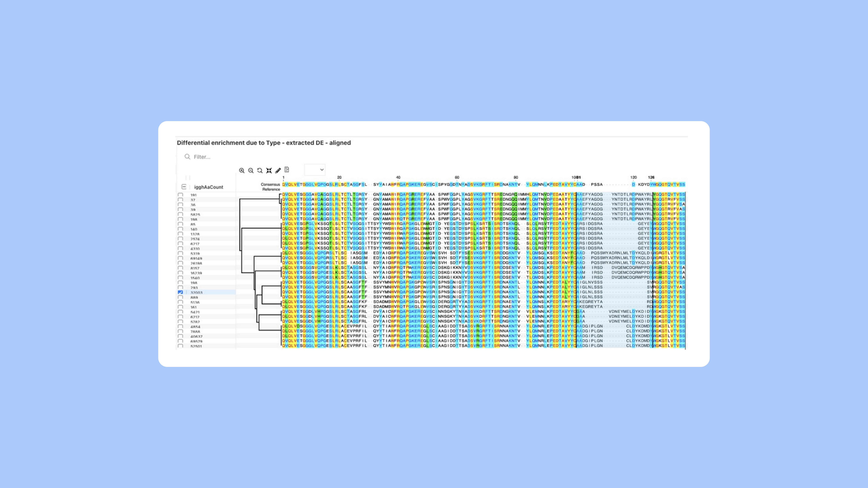Click the document export icon
The width and height of the screenshot is (868, 488).
(287, 170)
